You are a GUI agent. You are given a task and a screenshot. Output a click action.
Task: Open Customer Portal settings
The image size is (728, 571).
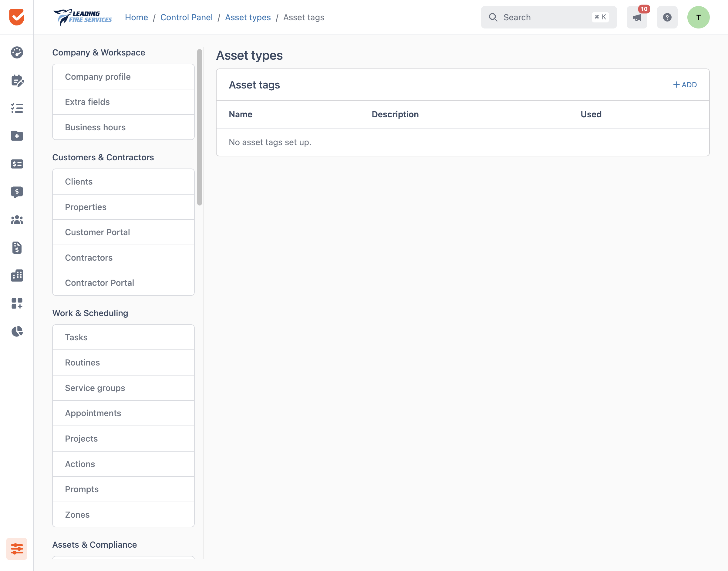[x=123, y=232]
